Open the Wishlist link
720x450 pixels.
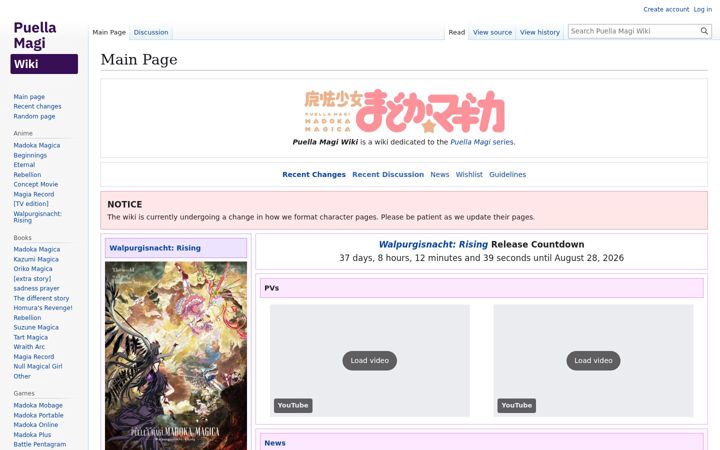click(469, 174)
